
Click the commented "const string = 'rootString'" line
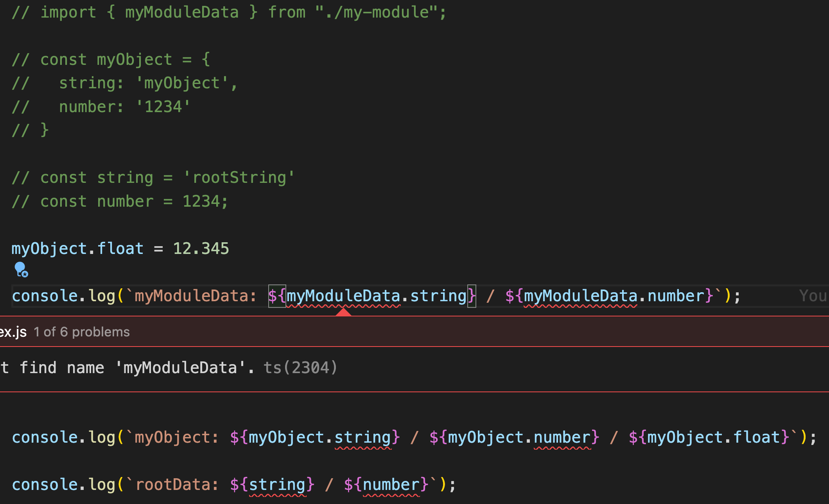(x=153, y=178)
